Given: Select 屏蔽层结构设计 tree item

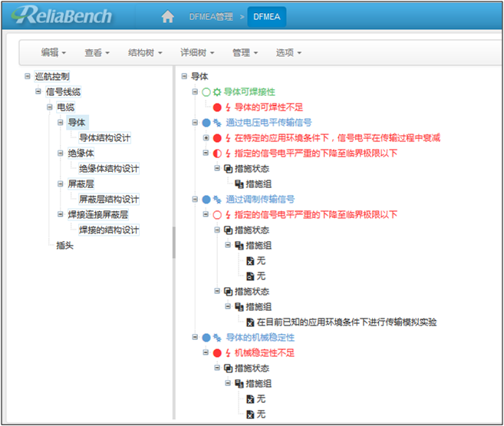Looking at the screenshot, I should (x=109, y=200).
